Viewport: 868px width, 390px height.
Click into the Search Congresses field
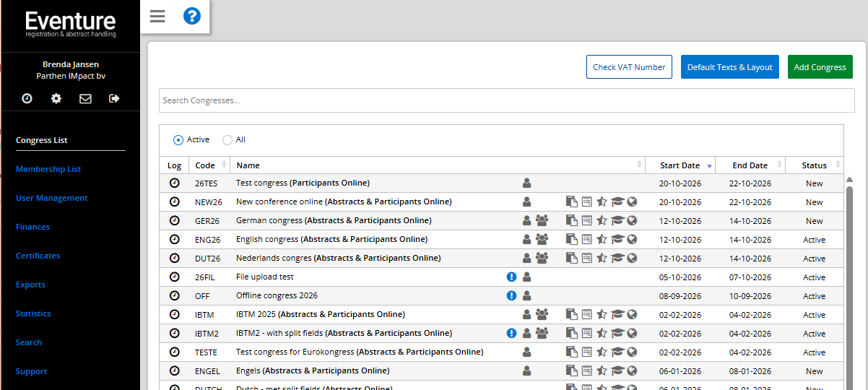505,100
